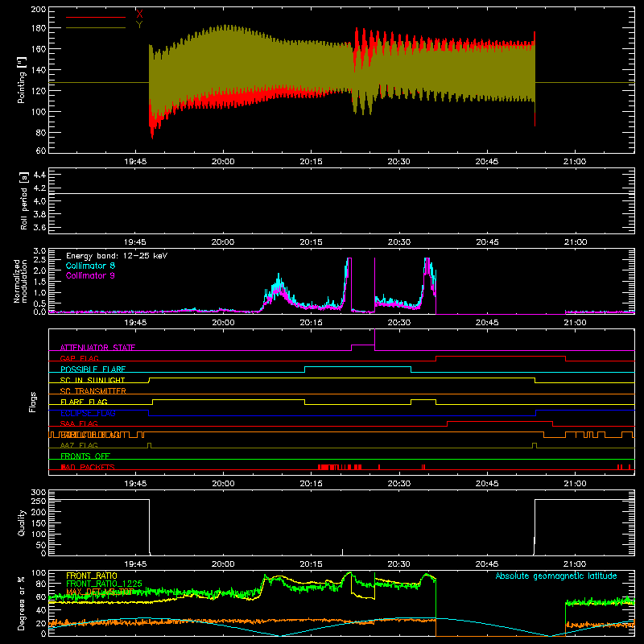Image resolution: width=644 pixels, height=644 pixels.
Task: Click the 4.4 tick on Roll period axis
Action: click(39, 175)
